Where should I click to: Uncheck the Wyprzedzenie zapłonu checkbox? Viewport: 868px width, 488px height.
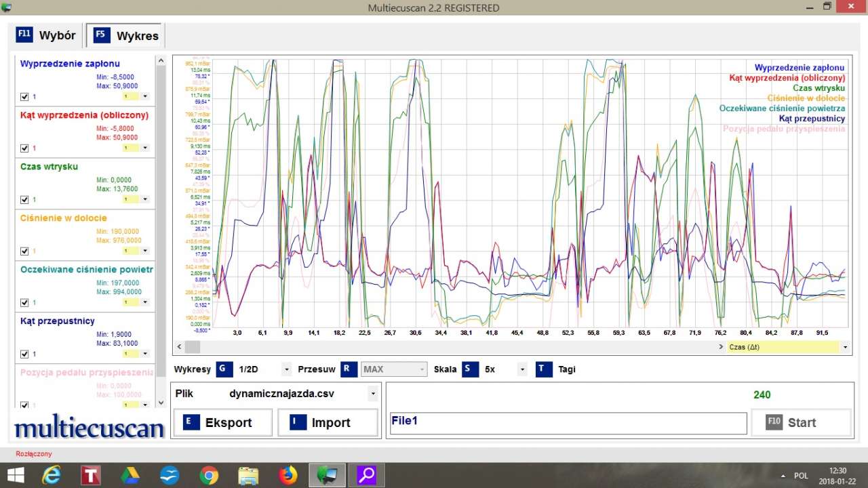24,97
